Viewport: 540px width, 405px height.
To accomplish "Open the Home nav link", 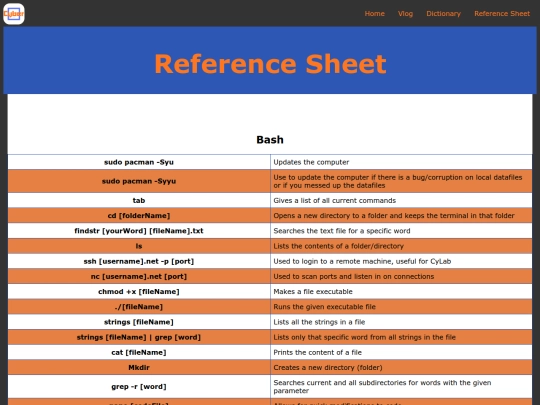I will point(374,14).
